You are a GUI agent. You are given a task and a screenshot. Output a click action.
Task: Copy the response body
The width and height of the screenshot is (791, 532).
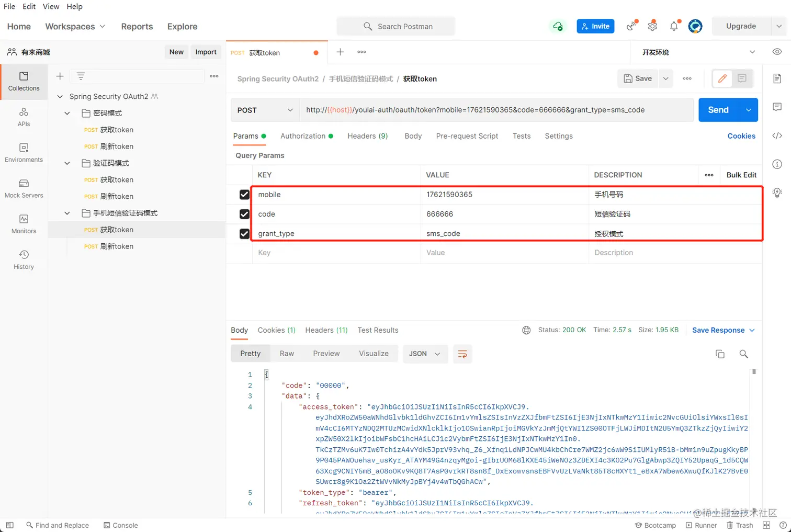[x=720, y=354]
